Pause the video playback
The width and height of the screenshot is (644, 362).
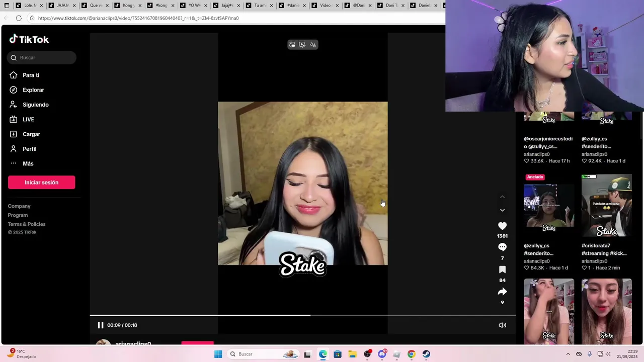click(100, 325)
